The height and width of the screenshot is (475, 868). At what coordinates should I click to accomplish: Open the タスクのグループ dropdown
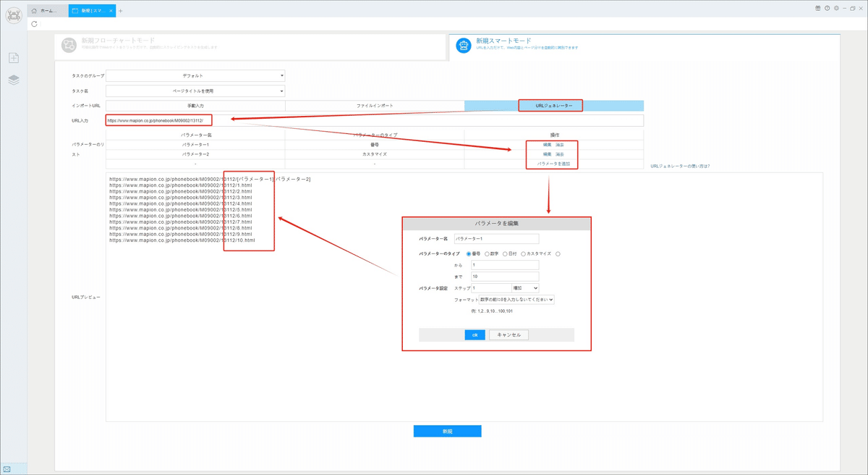pyautogui.click(x=195, y=75)
